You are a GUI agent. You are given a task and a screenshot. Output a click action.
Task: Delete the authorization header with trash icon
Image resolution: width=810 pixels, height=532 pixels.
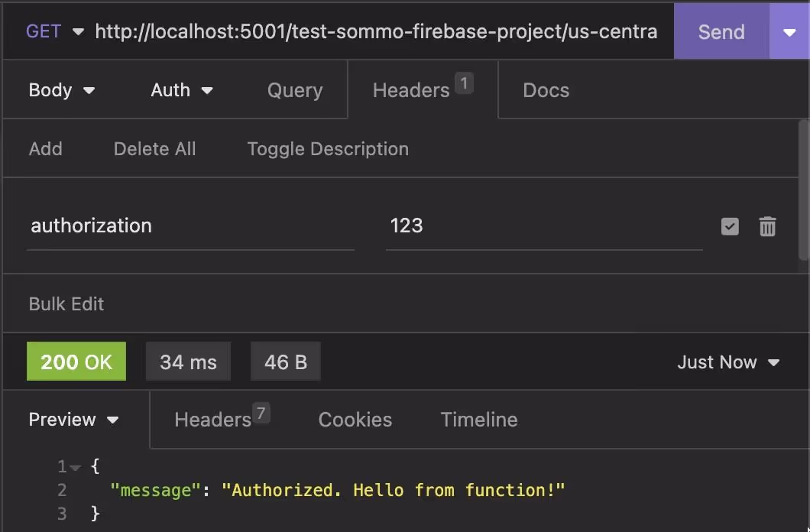(x=767, y=226)
